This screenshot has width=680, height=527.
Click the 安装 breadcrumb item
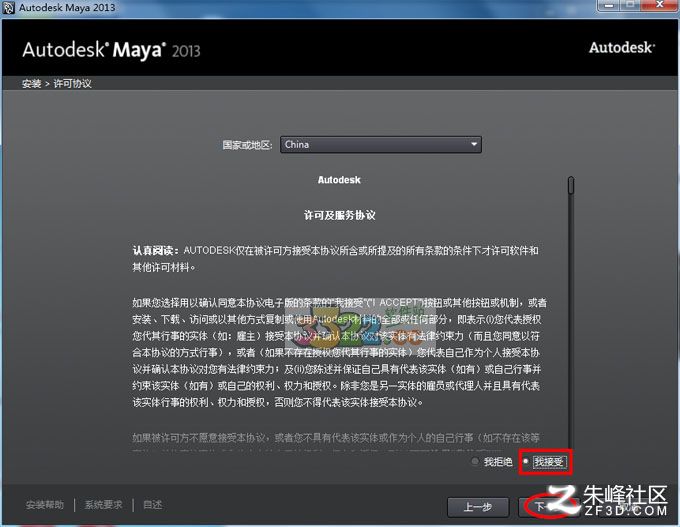click(32, 84)
